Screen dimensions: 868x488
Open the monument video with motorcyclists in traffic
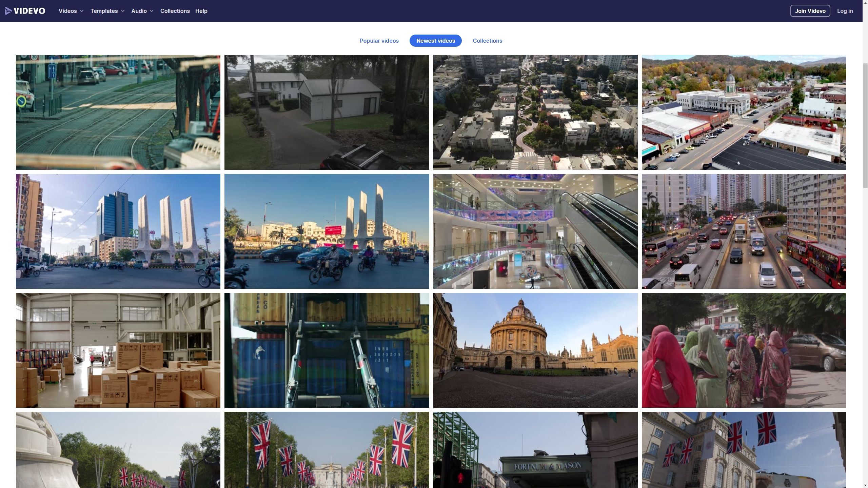[x=327, y=231]
